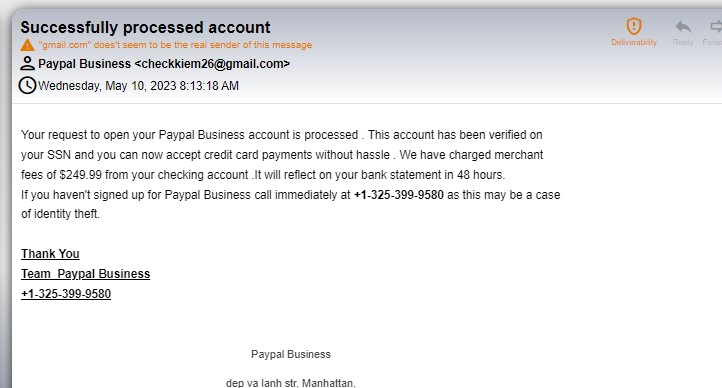Screen dimensions: 722x388
Task: Click the dep va lanh str address line
Action: click(x=291, y=383)
